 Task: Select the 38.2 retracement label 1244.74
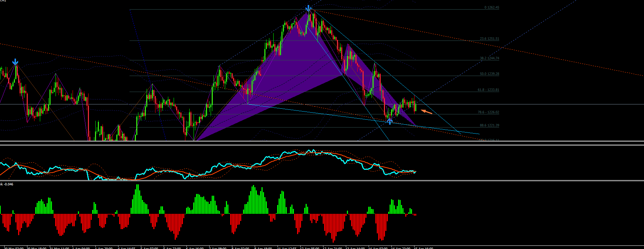pos(490,58)
